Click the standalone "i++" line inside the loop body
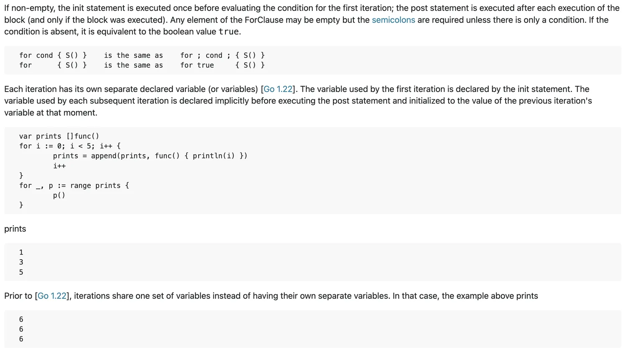The height and width of the screenshot is (352, 644). (59, 166)
